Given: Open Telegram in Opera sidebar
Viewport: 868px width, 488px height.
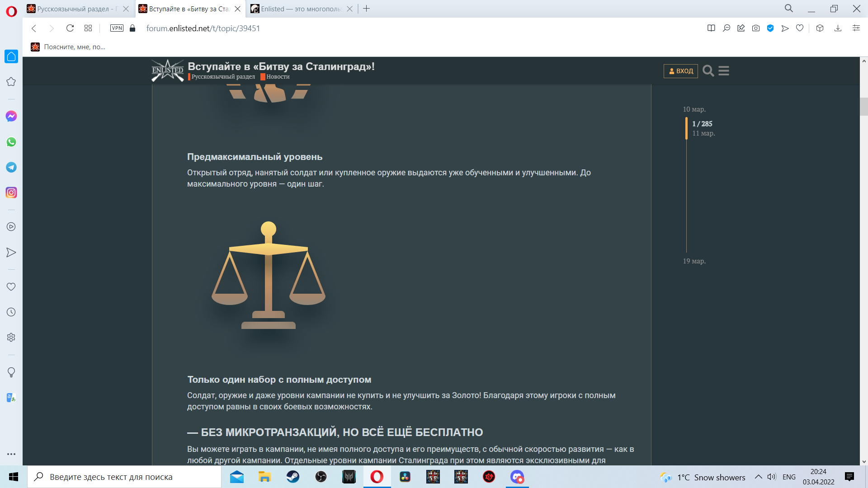Looking at the screenshot, I should (11, 167).
